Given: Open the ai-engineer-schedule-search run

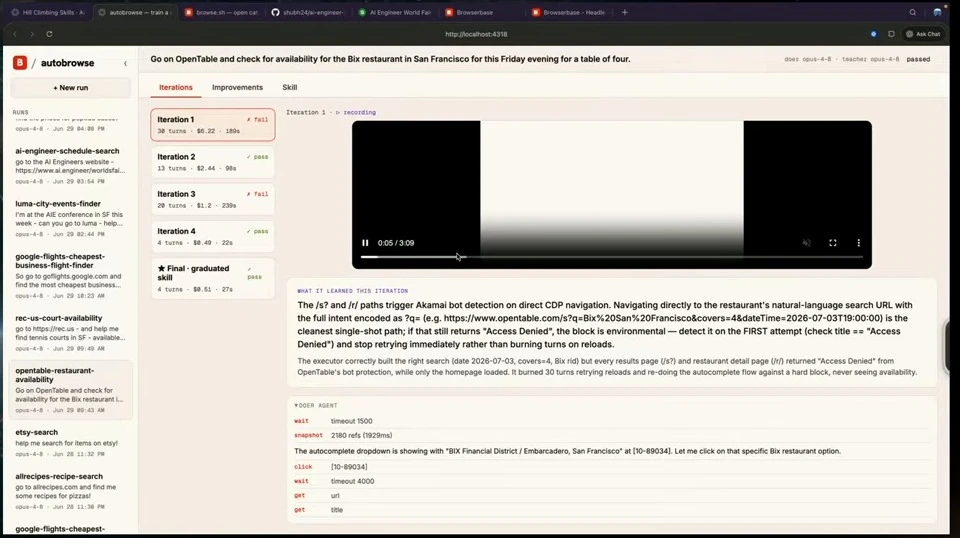Looking at the screenshot, I should [x=70, y=166].
